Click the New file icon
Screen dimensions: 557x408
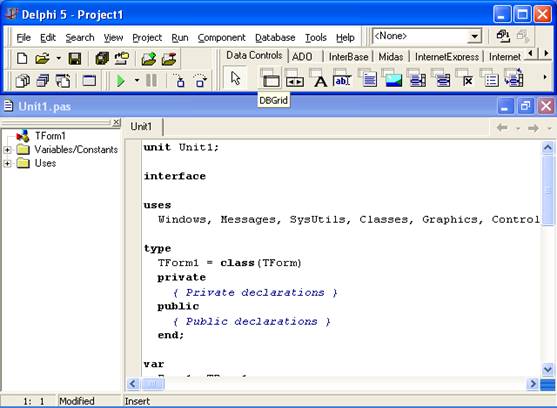click(x=22, y=59)
